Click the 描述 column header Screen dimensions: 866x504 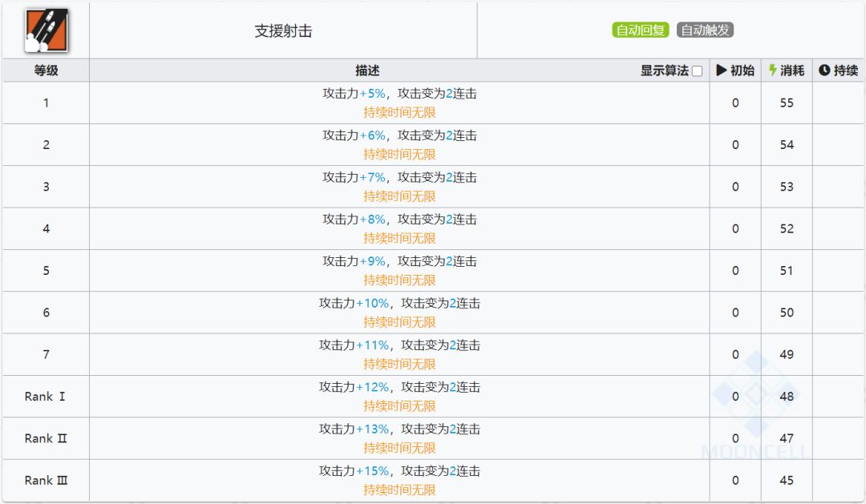(x=367, y=71)
